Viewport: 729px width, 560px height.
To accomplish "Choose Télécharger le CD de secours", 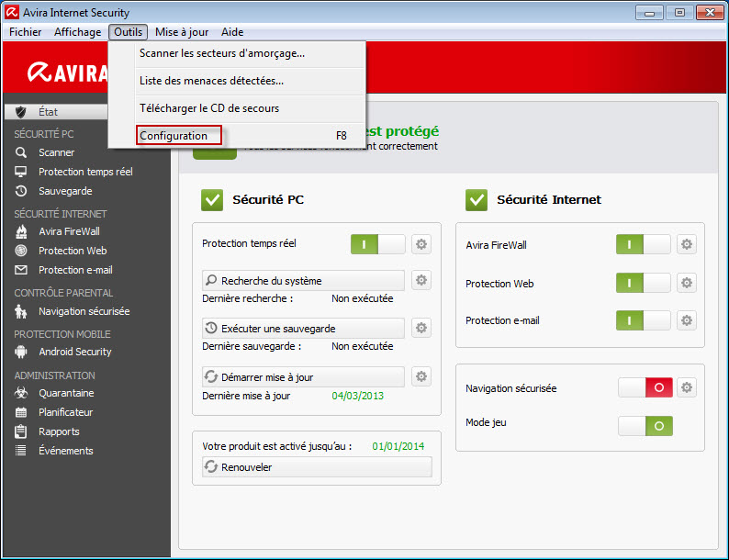I will [x=237, y=108].
